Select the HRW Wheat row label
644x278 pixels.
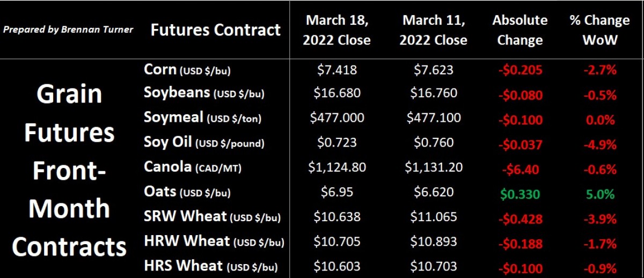pos(214,241)
